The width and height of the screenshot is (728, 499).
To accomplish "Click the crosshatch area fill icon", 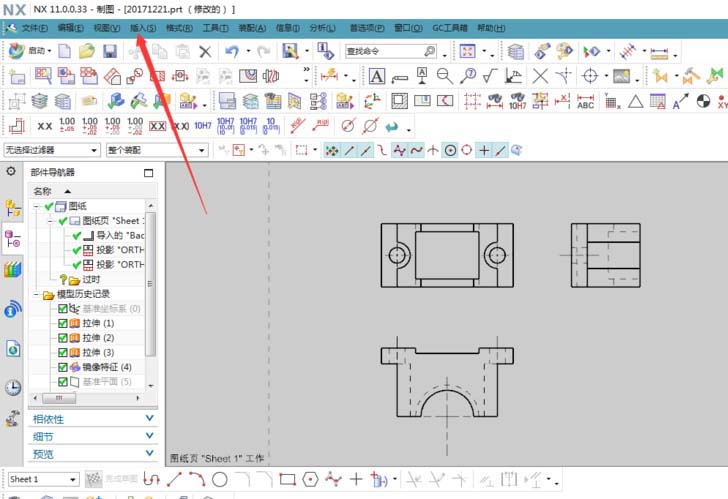I will point(399,101).
